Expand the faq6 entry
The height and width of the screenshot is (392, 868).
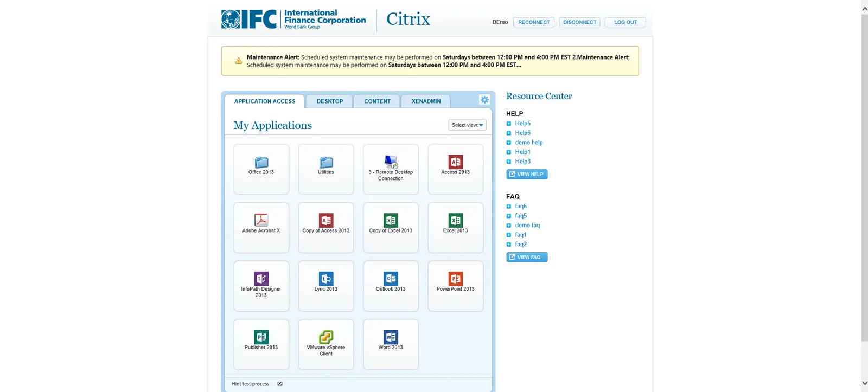tap(509, 207)
